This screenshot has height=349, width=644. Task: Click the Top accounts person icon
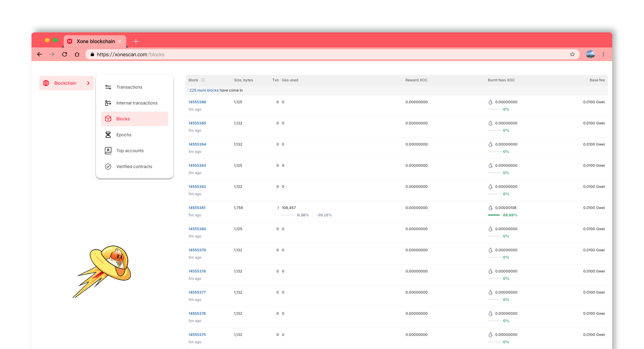108,151
